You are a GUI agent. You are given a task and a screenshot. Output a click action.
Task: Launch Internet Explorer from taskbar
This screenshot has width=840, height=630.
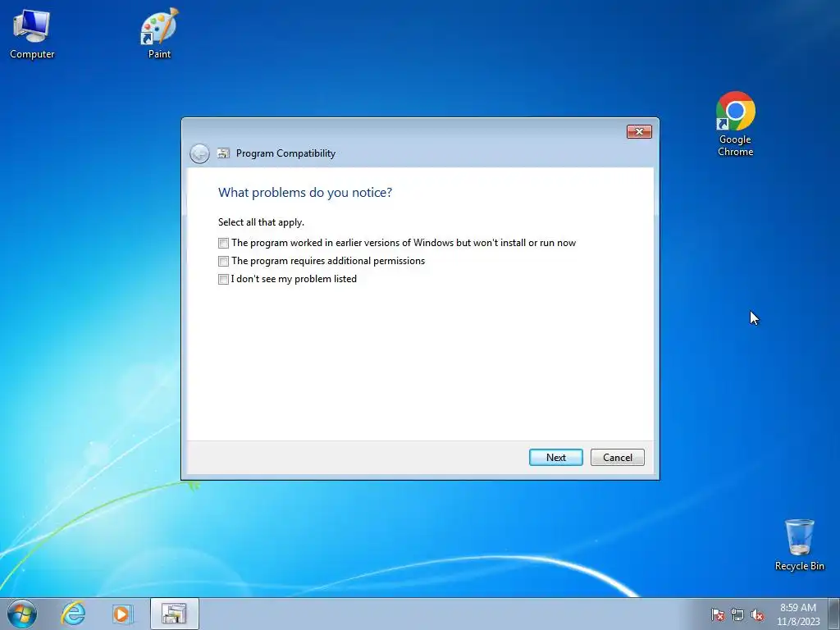click(x=73, y=614)
